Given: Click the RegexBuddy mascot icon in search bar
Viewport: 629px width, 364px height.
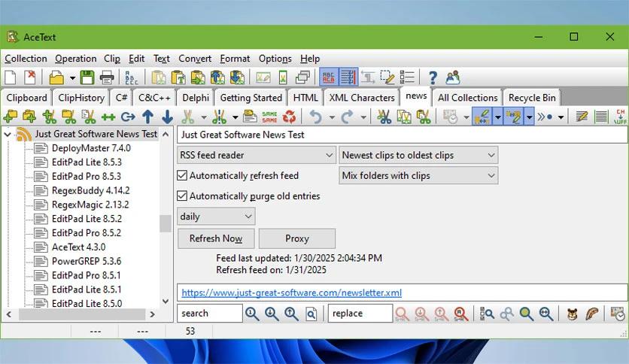Looking at the screenshot, I should point(573,314).
